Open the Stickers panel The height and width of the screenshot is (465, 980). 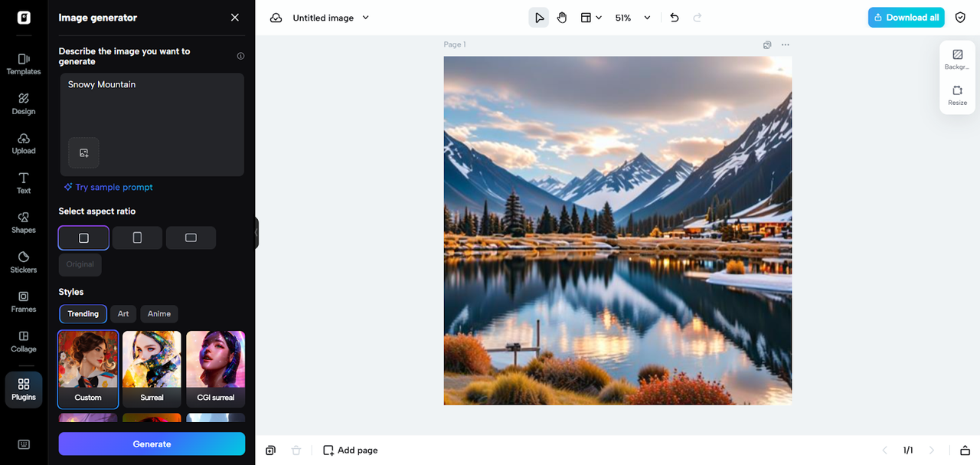click(23, 262)
